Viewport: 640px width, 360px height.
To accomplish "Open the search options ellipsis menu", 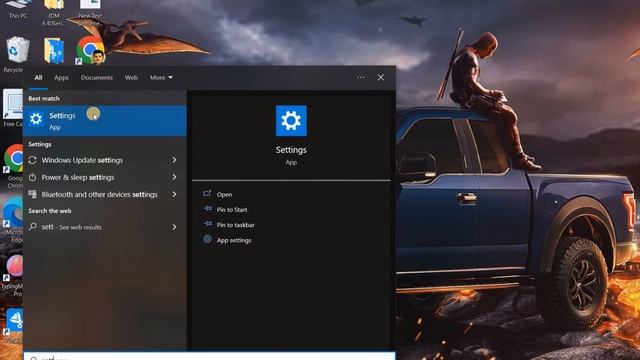I will coord(361,77).
